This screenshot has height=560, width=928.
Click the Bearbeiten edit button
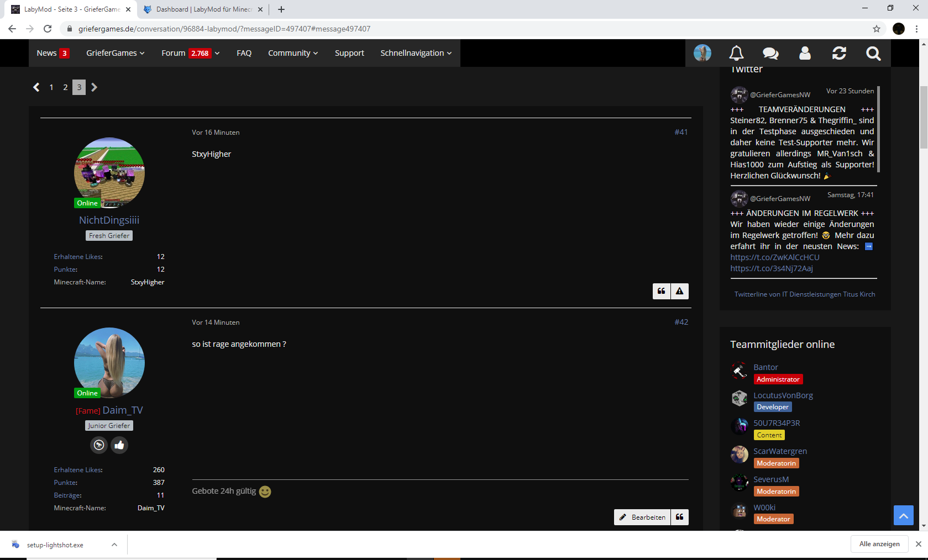pyautogui.click(x=642, y=517)
